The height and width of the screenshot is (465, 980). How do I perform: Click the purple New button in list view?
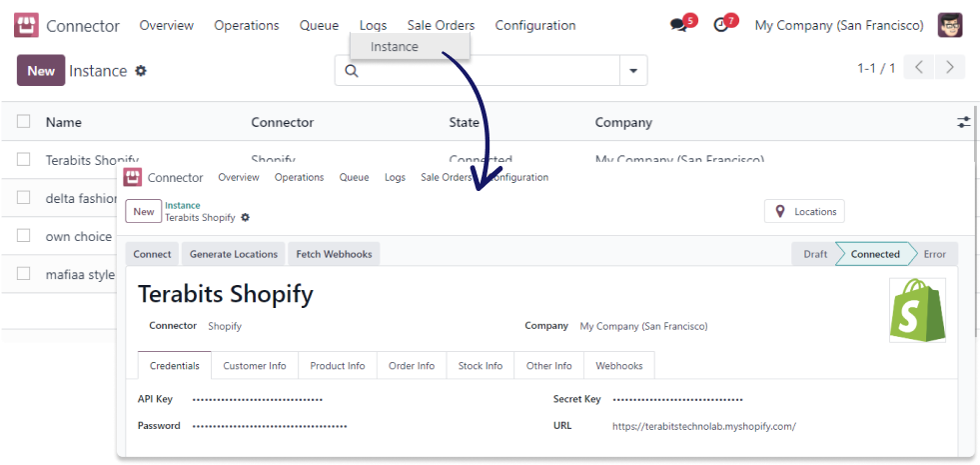click(x=41, y=71)
